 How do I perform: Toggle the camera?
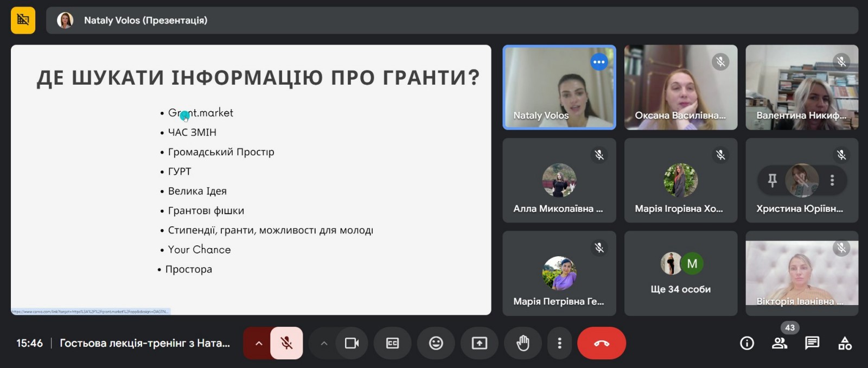352,343
